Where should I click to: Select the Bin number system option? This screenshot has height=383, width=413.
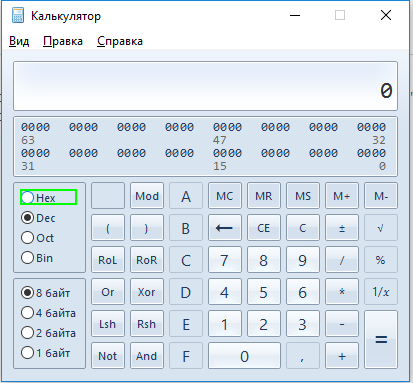pyautogui.click(x=37, y=258)
